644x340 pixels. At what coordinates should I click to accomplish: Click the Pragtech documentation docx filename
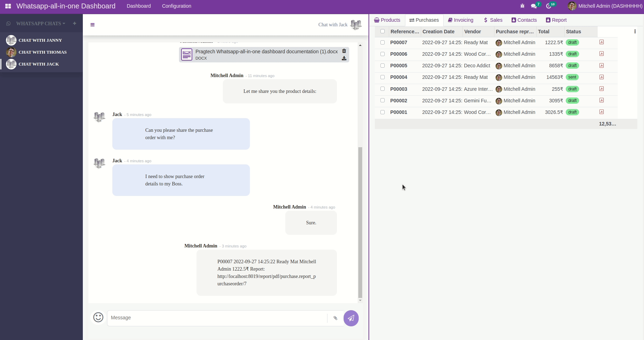266,52
